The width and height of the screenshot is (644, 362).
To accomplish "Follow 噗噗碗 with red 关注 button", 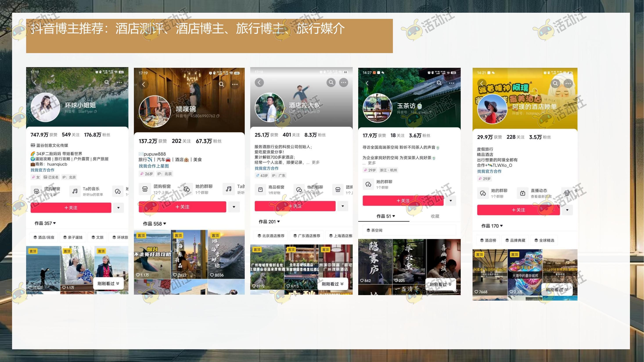I will 182,207.
